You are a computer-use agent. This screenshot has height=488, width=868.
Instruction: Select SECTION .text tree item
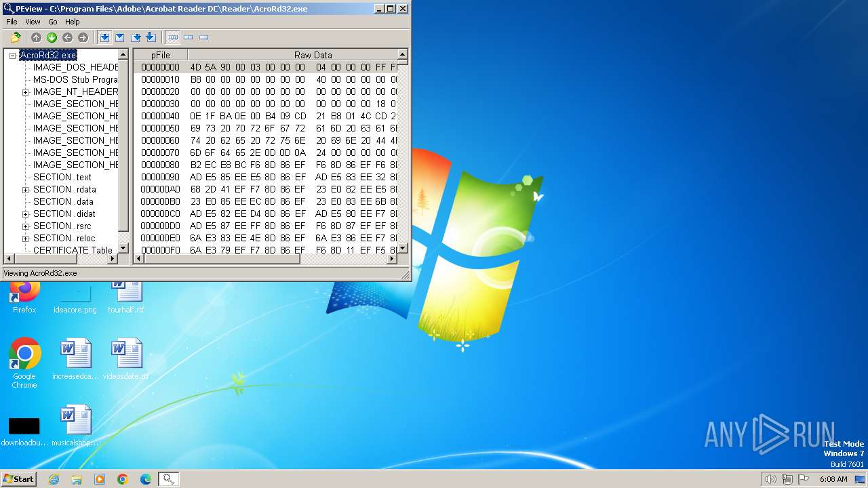coord(62,177)
